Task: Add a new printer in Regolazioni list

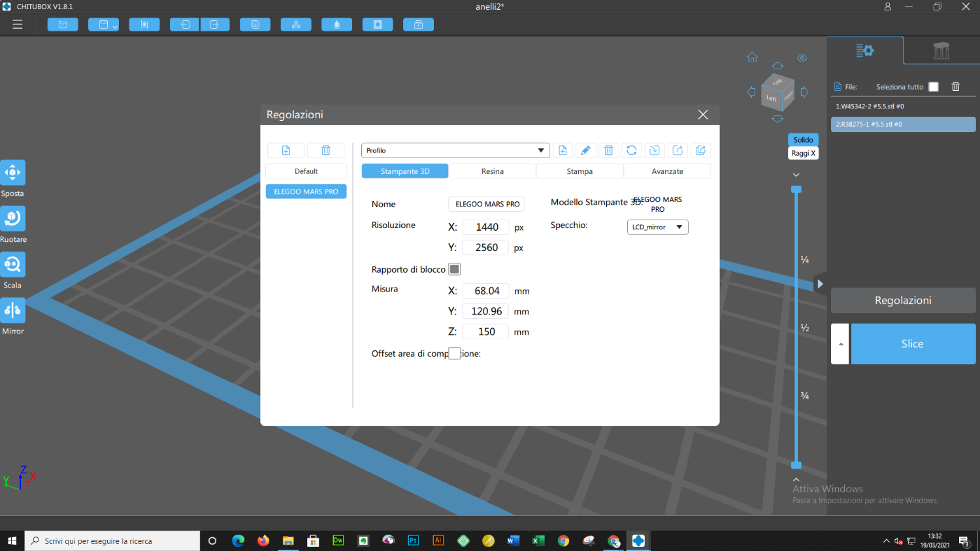Action: (286, 150)
